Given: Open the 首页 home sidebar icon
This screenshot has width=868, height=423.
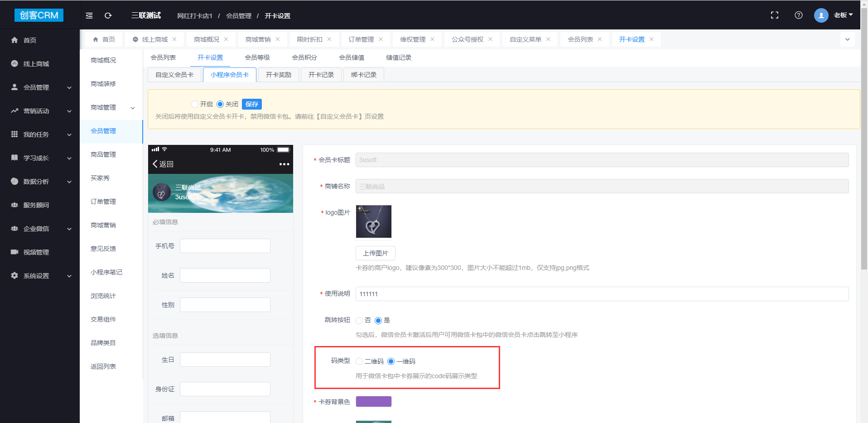Looking at the screenshot, I should point(14,40).
